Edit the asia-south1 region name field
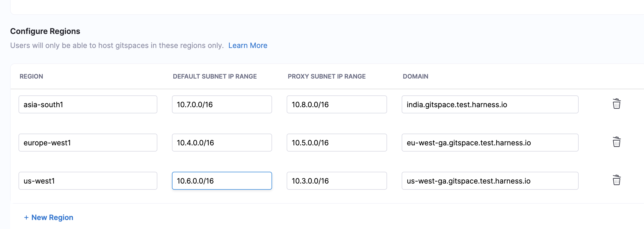Viewport: 644px width, 229px height. point(88,104)
